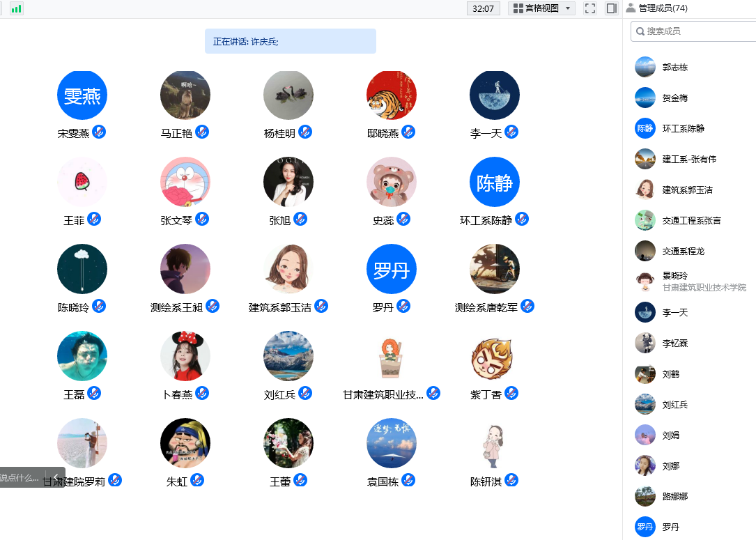Open the 宫格视图 view mode dropdown
Screen dimensions: 756x540
541,8
